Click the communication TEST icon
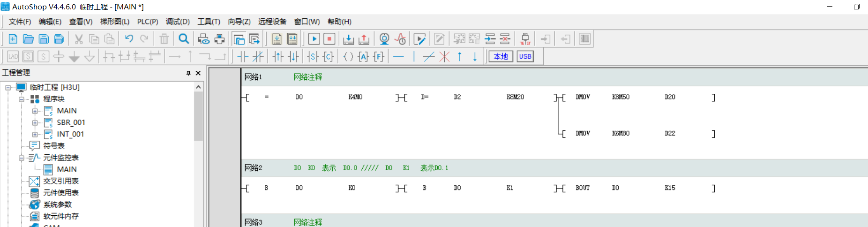This screenshot has width=868, height=227. tap(525, 39)
